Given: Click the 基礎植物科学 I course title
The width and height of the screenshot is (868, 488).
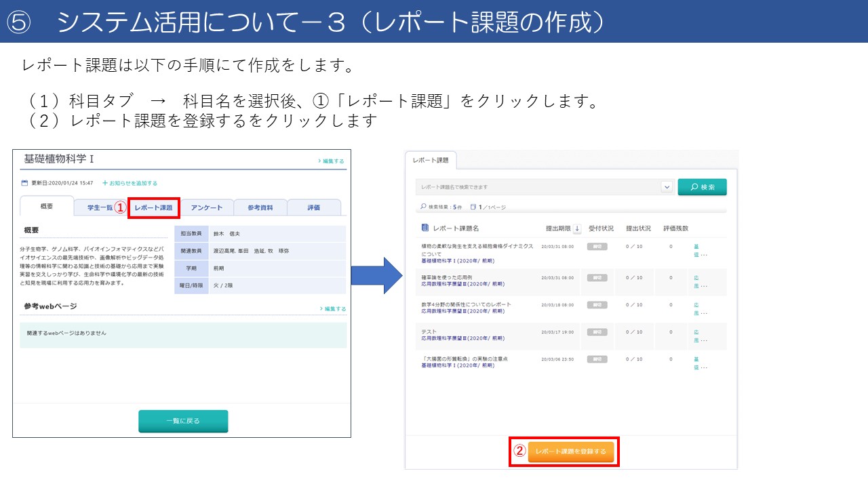Looking at the screenshot, I should coord(59,159).
